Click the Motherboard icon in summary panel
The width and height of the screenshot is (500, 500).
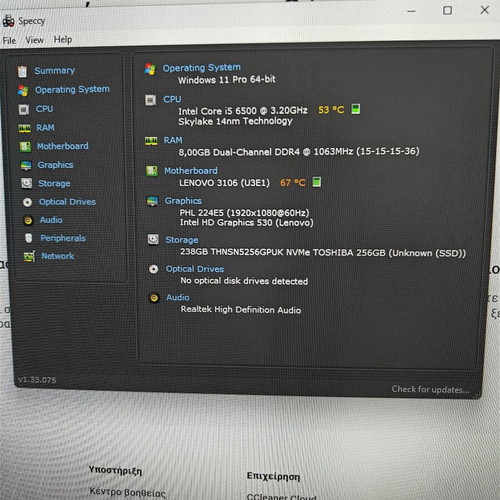152,171
